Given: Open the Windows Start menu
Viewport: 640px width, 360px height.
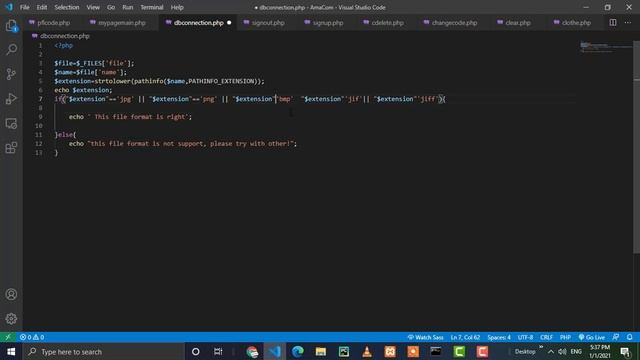Looking at the screenshot, I should (x=11, y=351).
